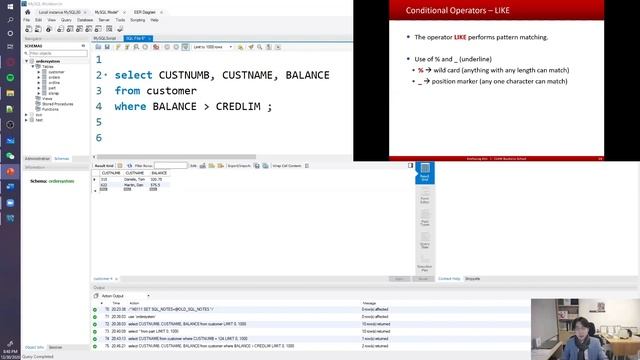Toggle invisible characters icon in editor toolbar
The width and height of the screenshot is (640, 360).
[x=269, y=47]
